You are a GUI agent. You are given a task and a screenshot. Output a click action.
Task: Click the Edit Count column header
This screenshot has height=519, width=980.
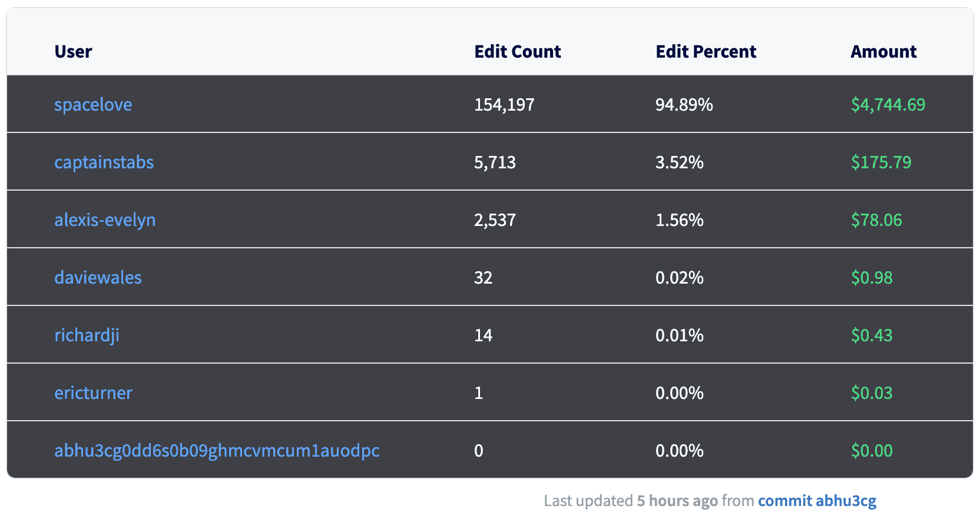coord(518,52)
